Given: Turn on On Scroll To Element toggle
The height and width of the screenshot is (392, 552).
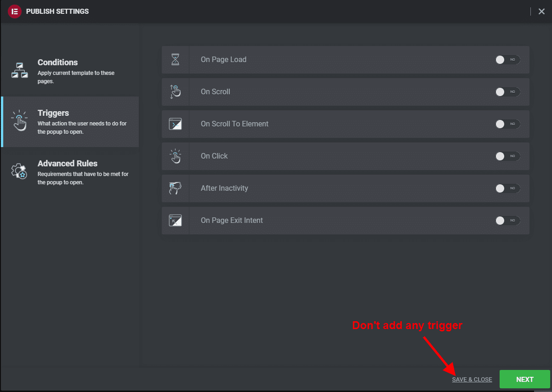Looking at the screenshot, I should [507, 124].
